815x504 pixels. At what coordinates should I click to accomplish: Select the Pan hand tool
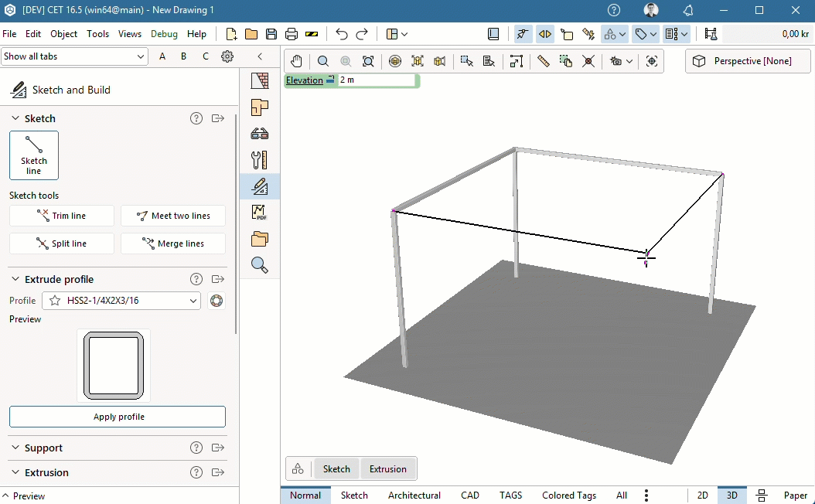coord(296,61)
